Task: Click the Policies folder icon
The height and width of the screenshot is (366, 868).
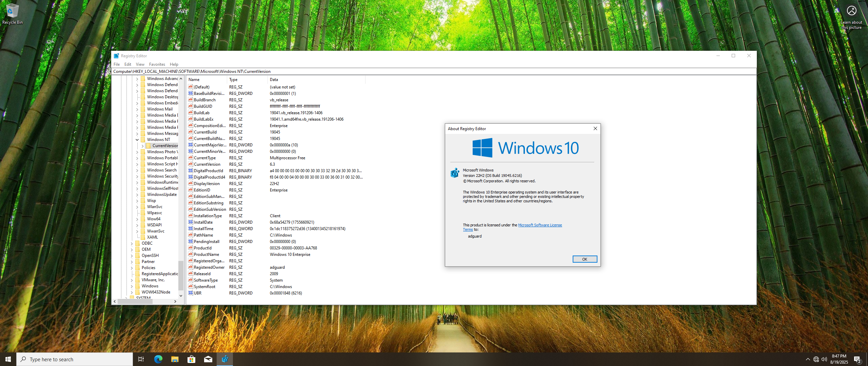Action: pos(137,268)
